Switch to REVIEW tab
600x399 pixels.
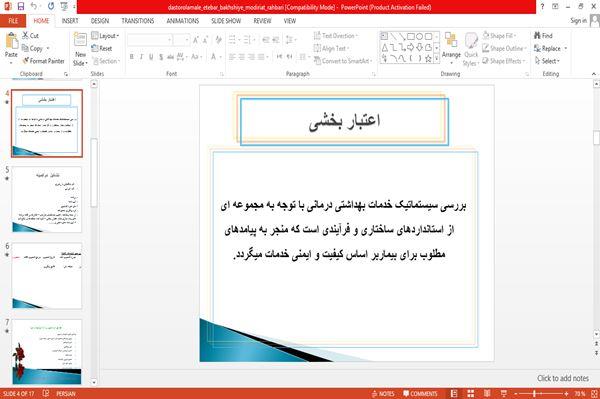pos(262,21)
